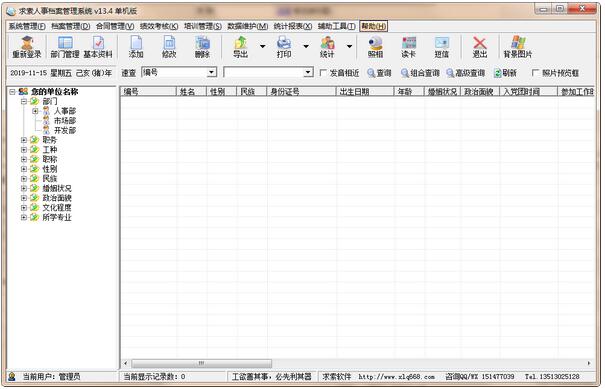
Task: Expand the 婚姻状况 tree node
Action: (x=24, y=188)
